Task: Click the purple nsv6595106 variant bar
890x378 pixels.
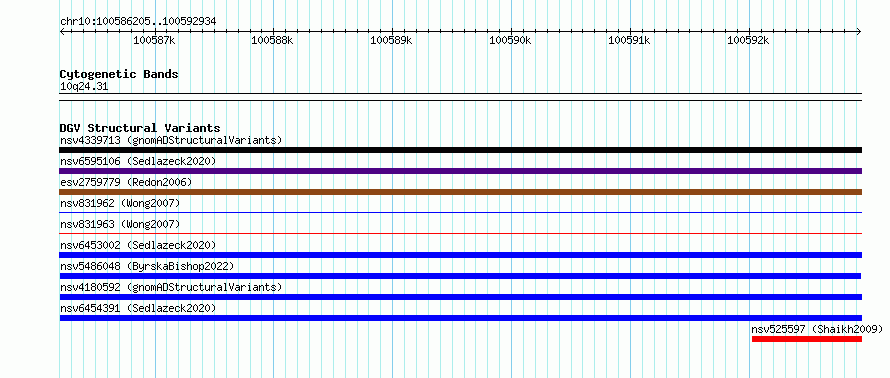Action: [460, 171]
